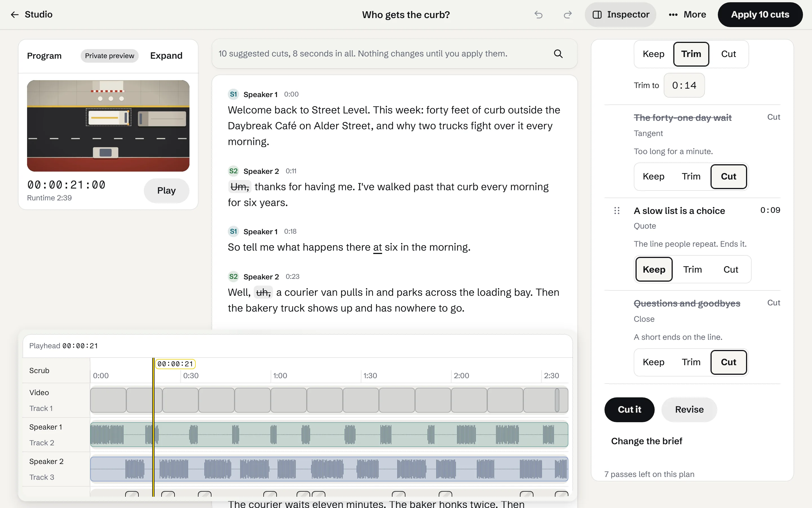812x508 pixels.
Task: Expand the Program preview panel
Action: click(166, 55)
